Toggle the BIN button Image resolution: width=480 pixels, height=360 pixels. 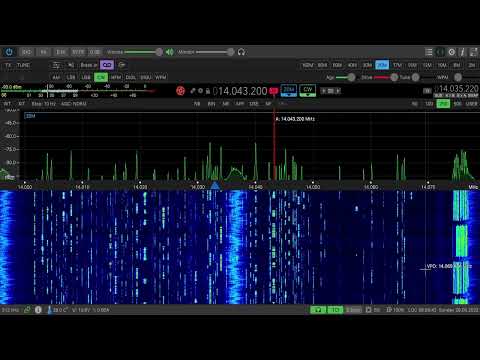pos(211,104)
